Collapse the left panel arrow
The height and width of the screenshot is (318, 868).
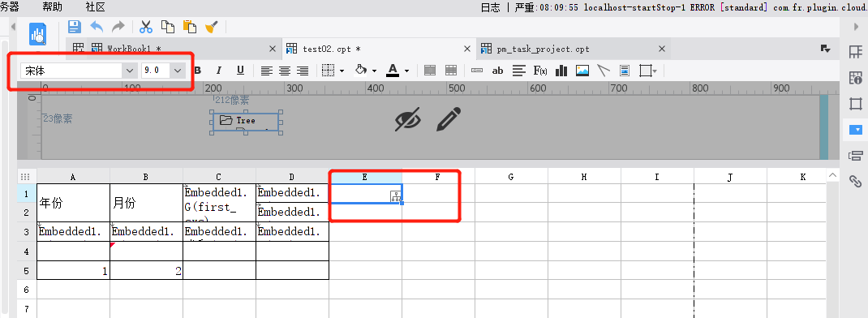tap(13, 27)
